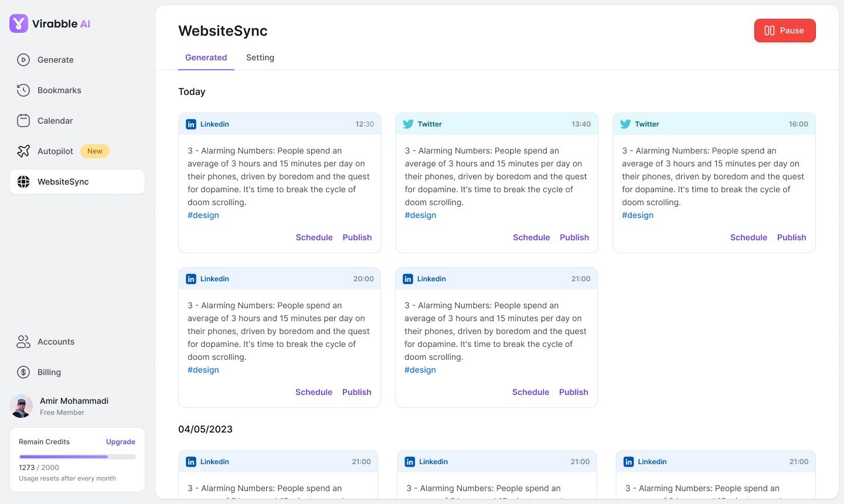844x504 pixels.
Task: Click the "Today" section heading
Action: [x=192, y=91]
